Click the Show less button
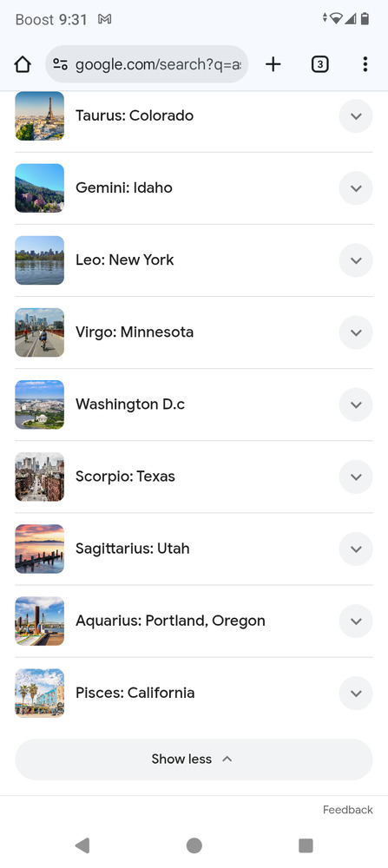The width and height of the screenshot is (388, 868). tap(194, 759)
